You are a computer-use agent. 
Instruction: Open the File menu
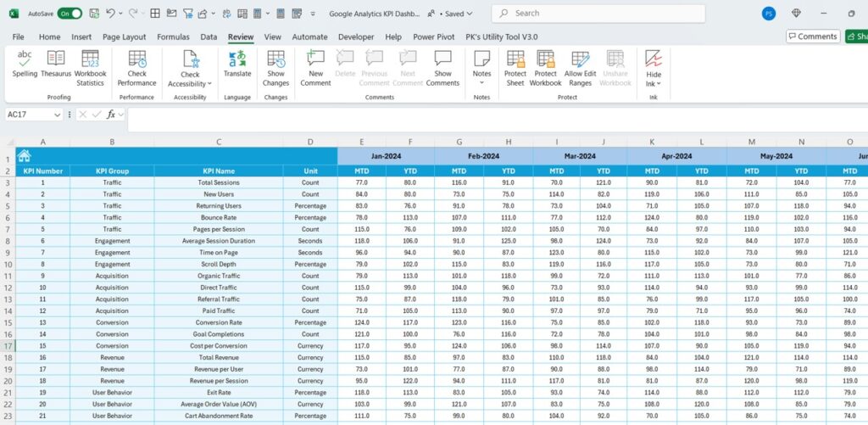[x=19, y=36]
